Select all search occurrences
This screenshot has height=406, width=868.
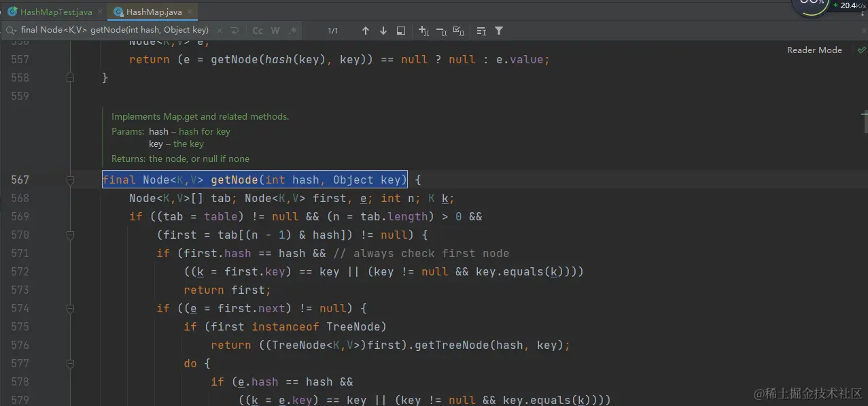click(459, 31)
